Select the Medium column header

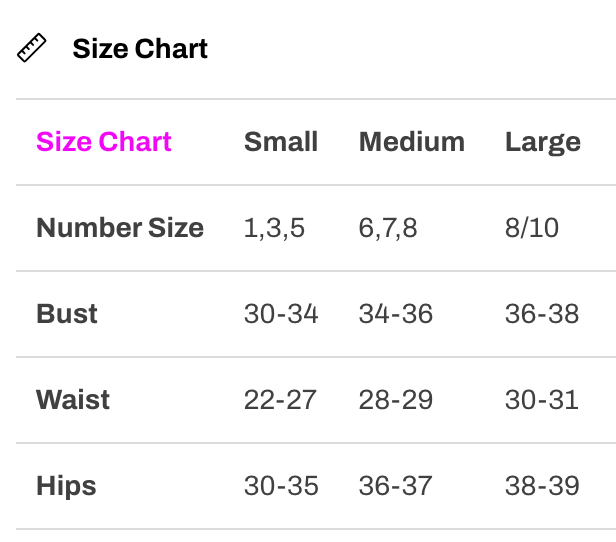pyautogui.click(x=412, y=142)
